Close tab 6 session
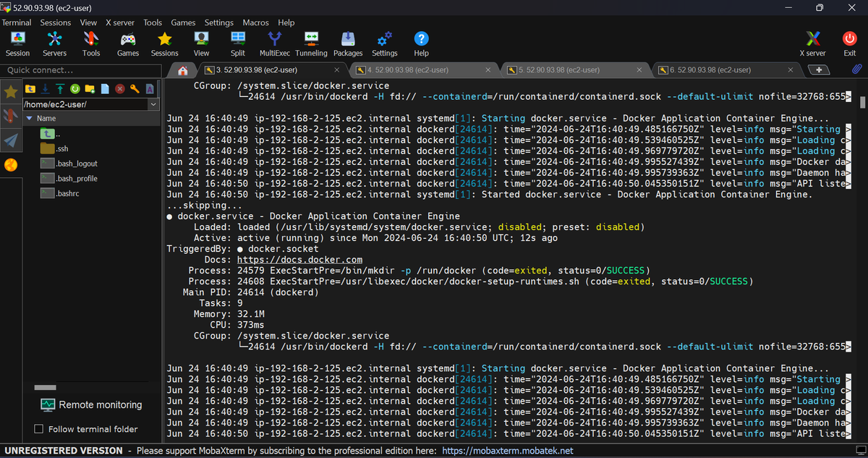Image resolution: width=868 pixels, height=458 pixels. pos(791,70)
